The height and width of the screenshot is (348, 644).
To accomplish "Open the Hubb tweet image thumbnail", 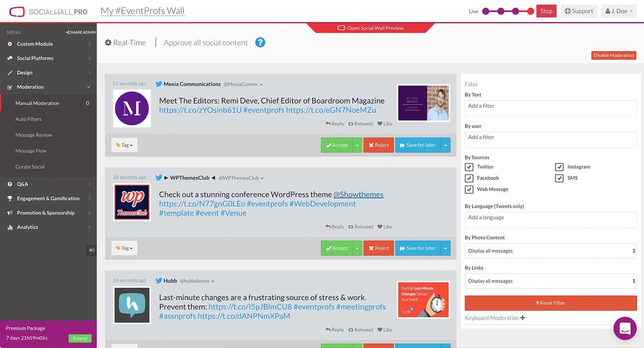I will [423, 300].
